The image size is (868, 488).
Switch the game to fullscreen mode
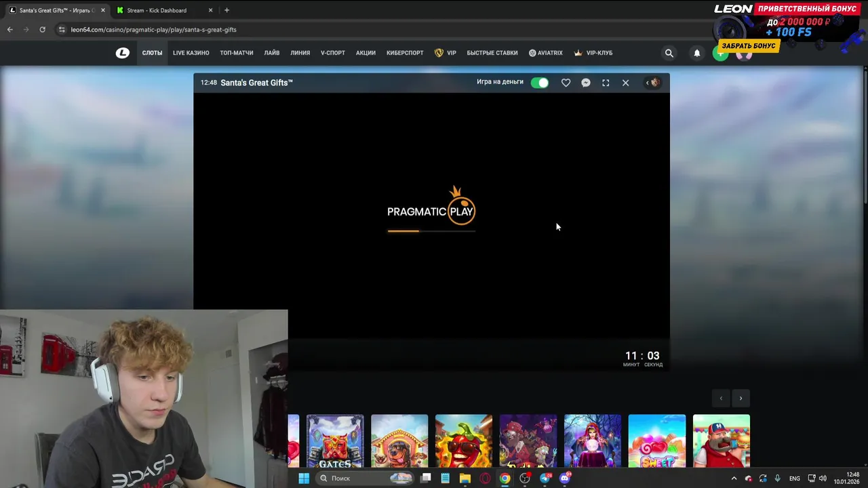(x=606, y=83)
